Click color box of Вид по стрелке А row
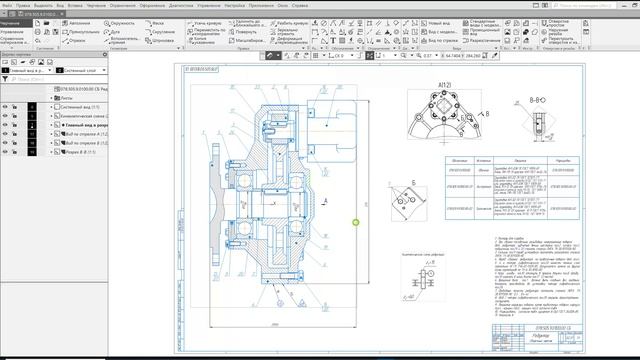This screenshot has height=360, width=640. (32, 134)
